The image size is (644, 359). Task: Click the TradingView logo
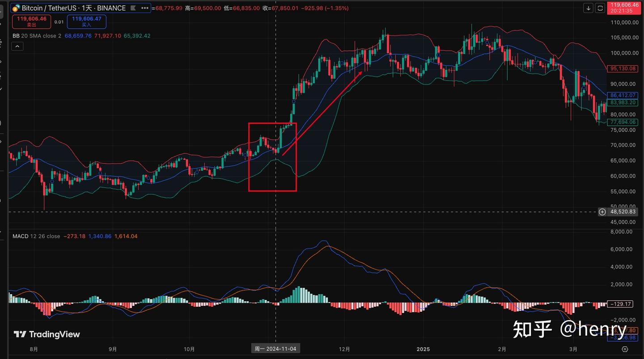point(47,334)
